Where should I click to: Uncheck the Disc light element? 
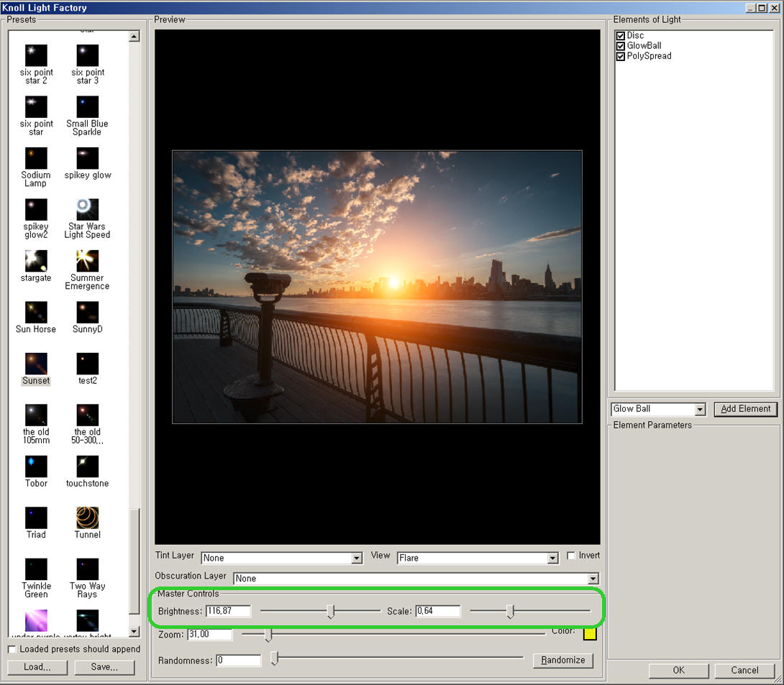(621, 35)
